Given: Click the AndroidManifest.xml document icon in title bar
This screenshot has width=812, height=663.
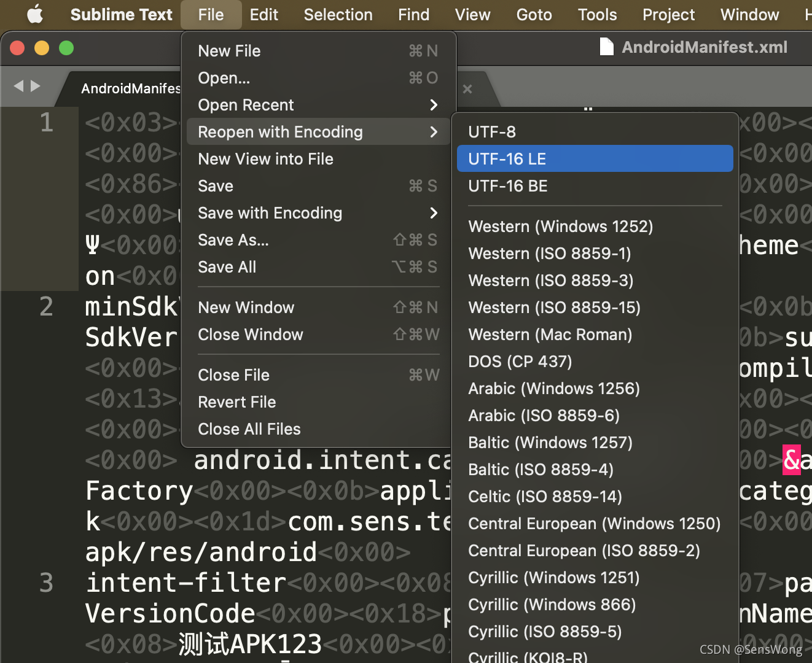Looking at the screenshot, I should (x=606, y=47).
